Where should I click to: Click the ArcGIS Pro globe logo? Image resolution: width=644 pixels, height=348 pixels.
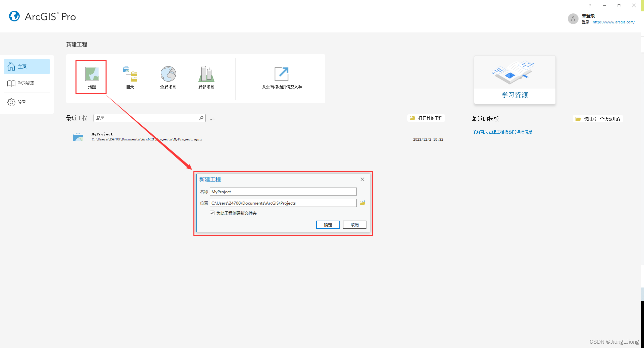(x=14, y=16)
